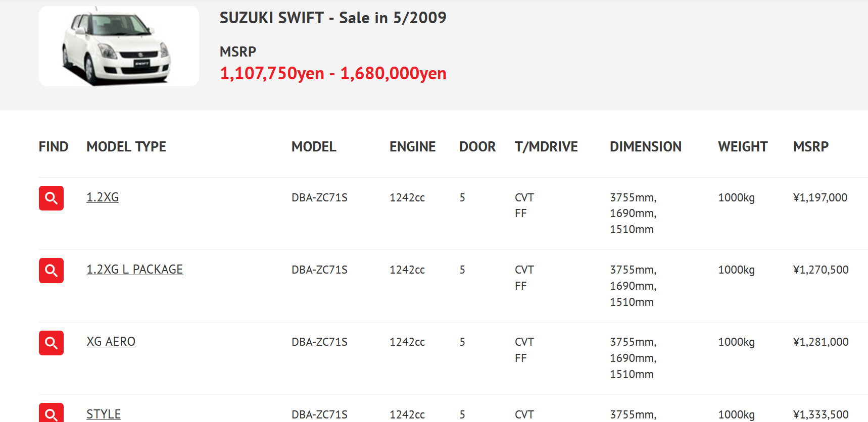Open the 1.2XG model type link

click(103, 197)
